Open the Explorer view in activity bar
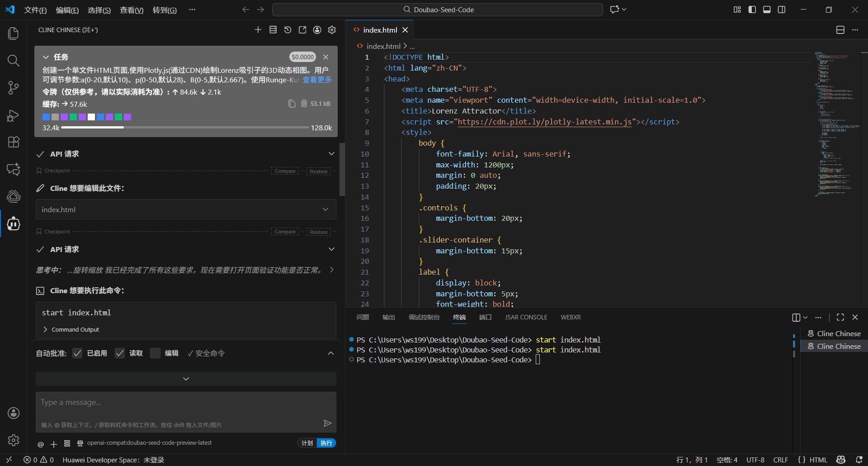Viewport: 868px width, 466px height. coord(14,33)
